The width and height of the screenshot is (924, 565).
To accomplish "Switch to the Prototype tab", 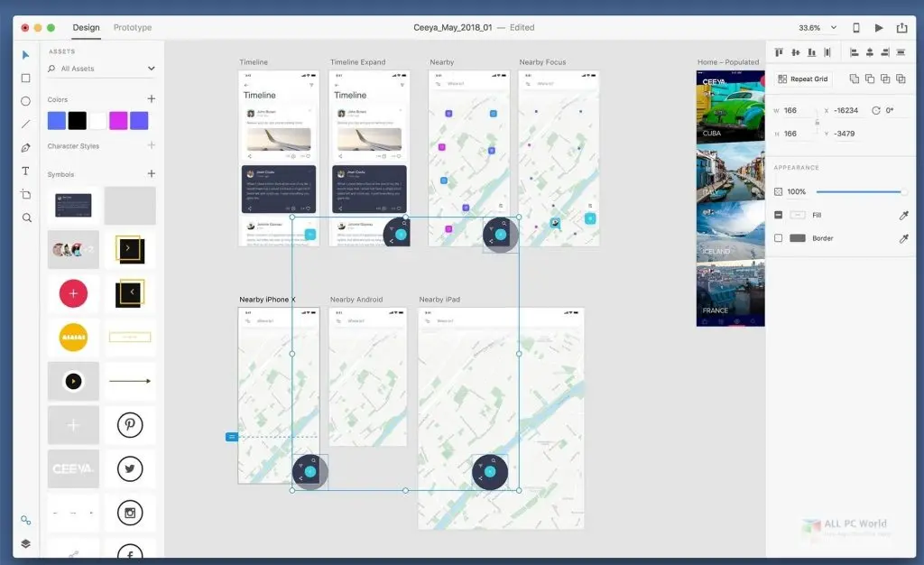I will (132, 27).
